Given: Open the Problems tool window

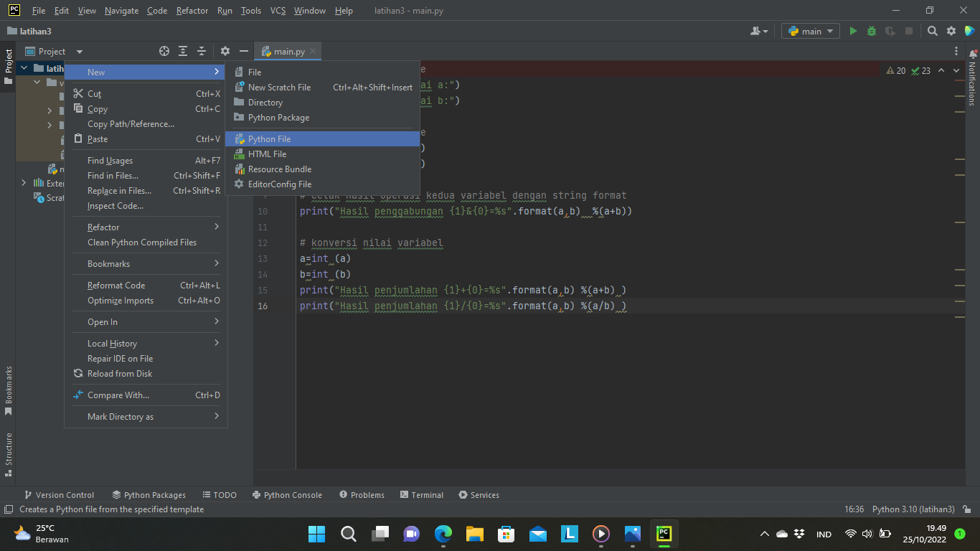Looking at the screenshot, I should point(362,494).
